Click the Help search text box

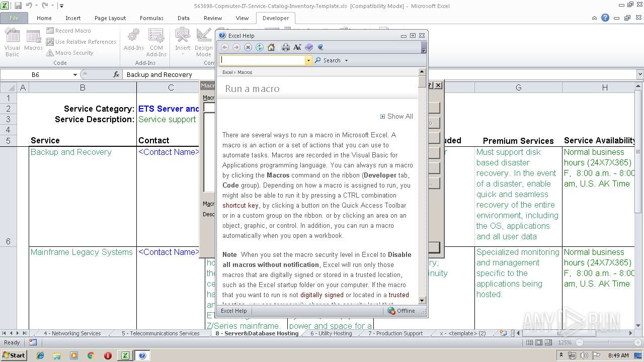pyautogui.click(x=263, y=60)
